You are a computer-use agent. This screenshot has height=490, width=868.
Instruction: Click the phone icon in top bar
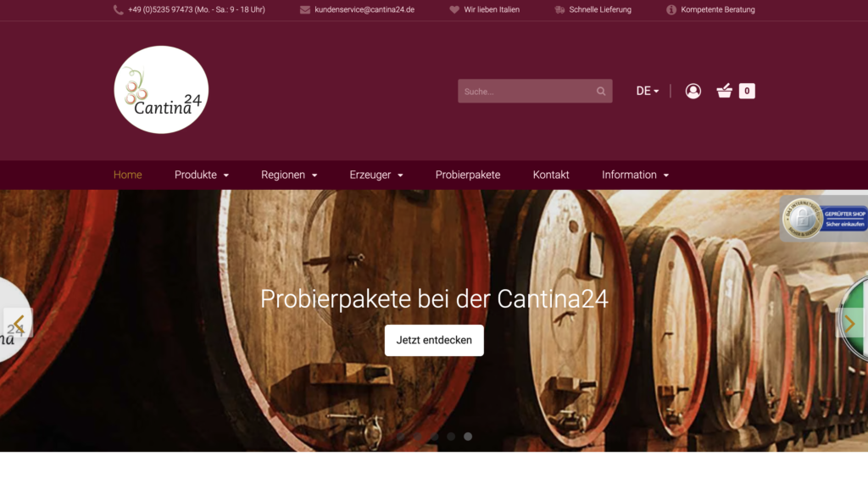click(118, 9)
